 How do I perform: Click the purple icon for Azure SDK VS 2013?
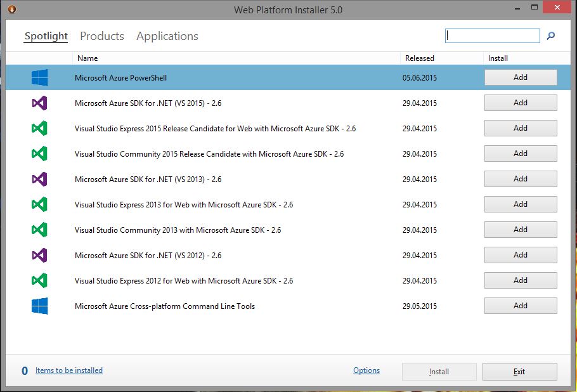(x=40, y=180)
